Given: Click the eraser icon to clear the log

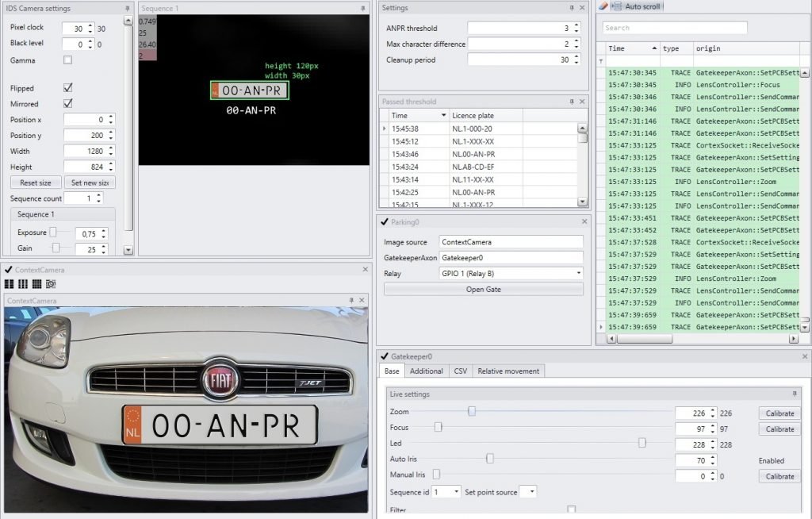Looking at the screenshot, I should (603, 6).
